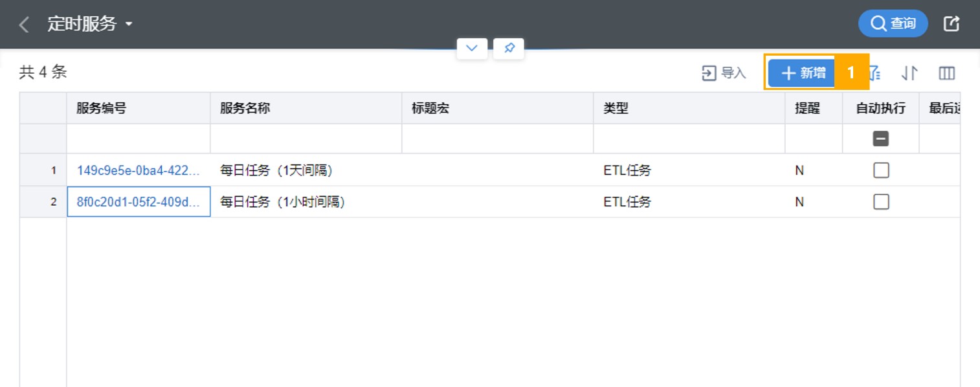Click the export share icon

(951, 24)
